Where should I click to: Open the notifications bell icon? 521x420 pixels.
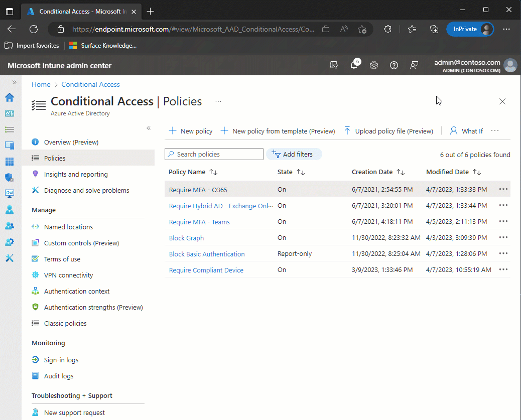coord(354,65)
